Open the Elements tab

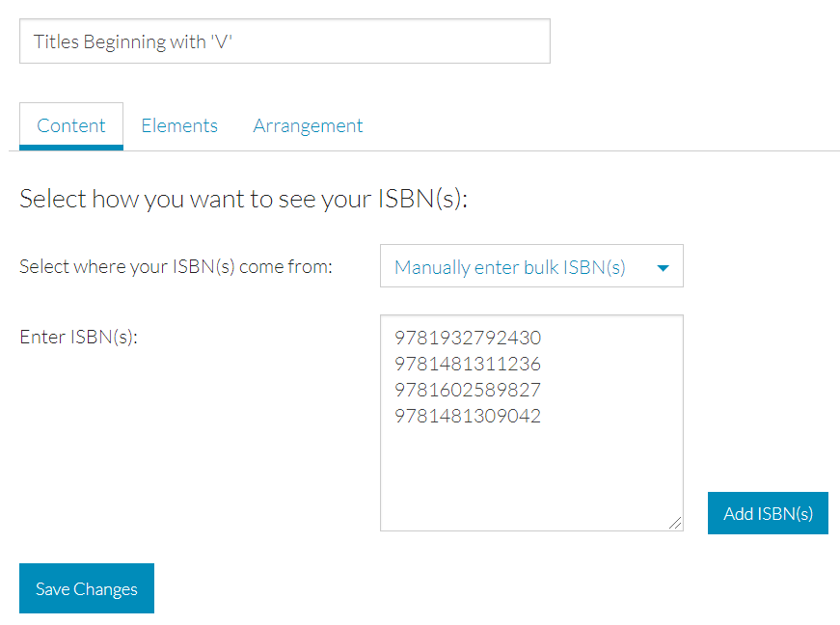click(x=179, y=125)
